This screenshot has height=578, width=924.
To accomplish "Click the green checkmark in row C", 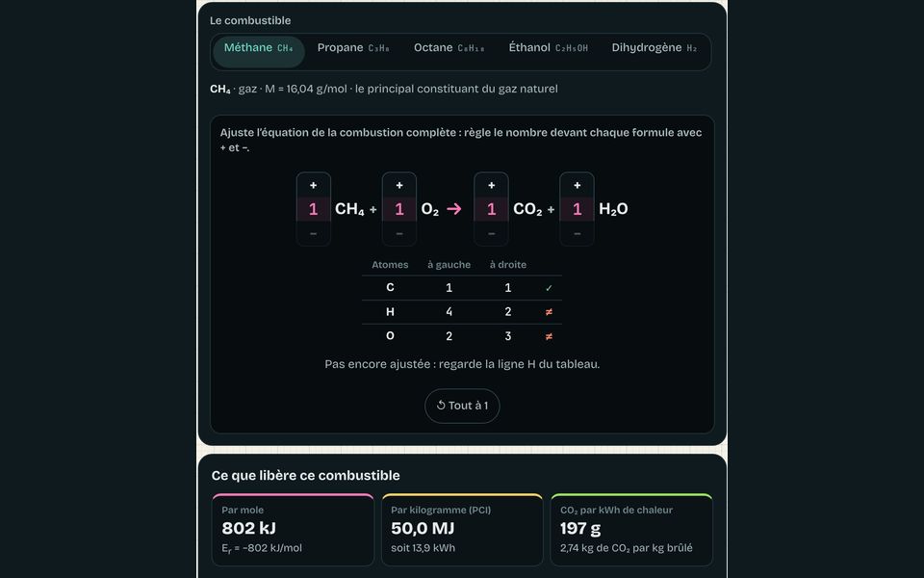I will pos(550,288).
